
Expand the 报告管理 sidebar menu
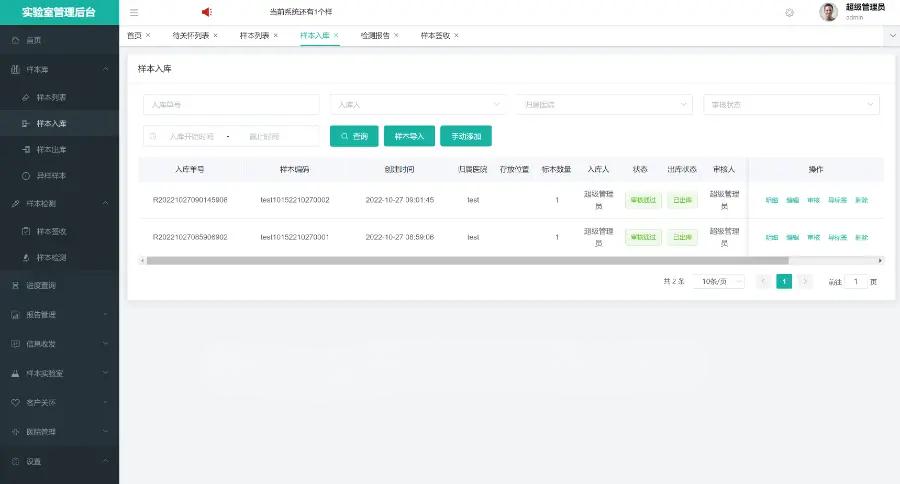tap(59, 315)
